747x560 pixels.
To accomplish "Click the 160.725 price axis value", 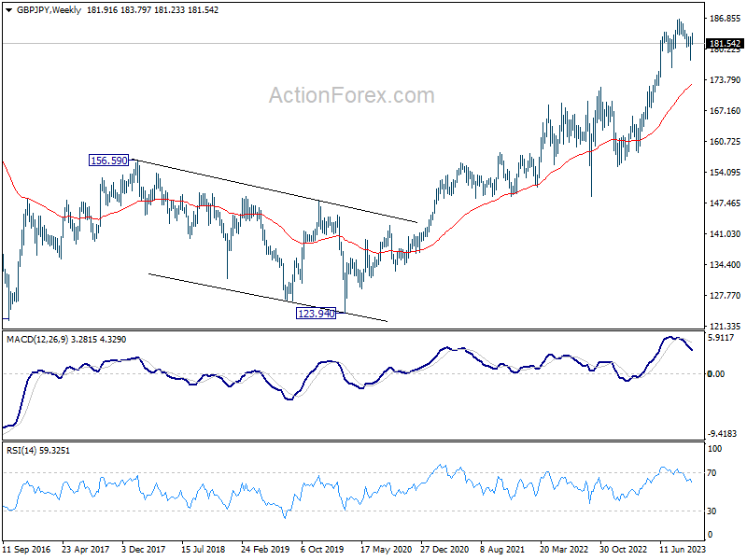I will coord(725,142).
